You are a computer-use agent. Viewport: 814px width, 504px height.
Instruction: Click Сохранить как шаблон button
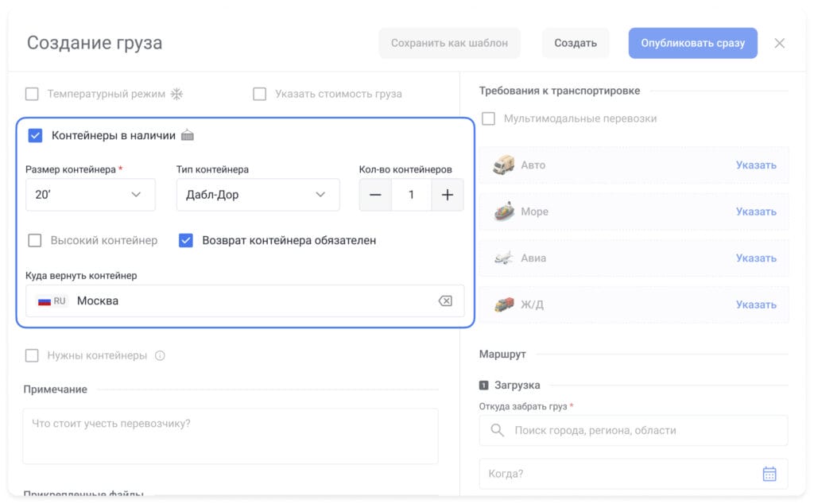(x=450, y=43)
